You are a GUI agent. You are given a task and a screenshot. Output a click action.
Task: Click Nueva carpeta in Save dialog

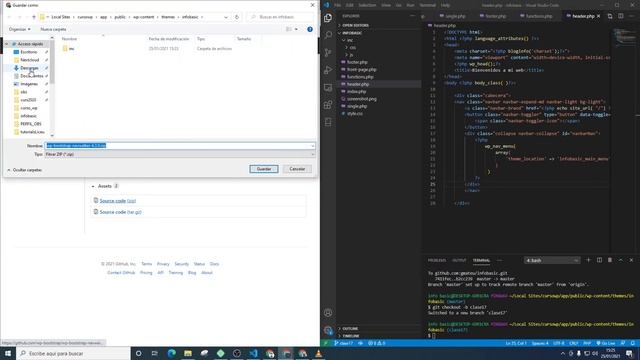53,29
